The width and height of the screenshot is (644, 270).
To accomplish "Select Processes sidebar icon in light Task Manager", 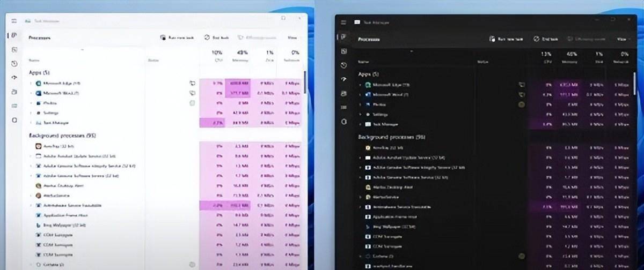I will coord(14,36).
